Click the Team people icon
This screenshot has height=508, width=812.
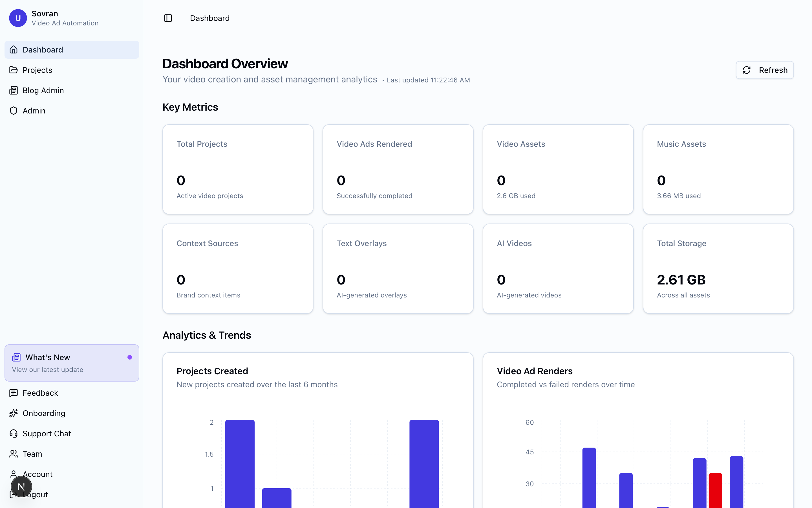pos(14,454)
